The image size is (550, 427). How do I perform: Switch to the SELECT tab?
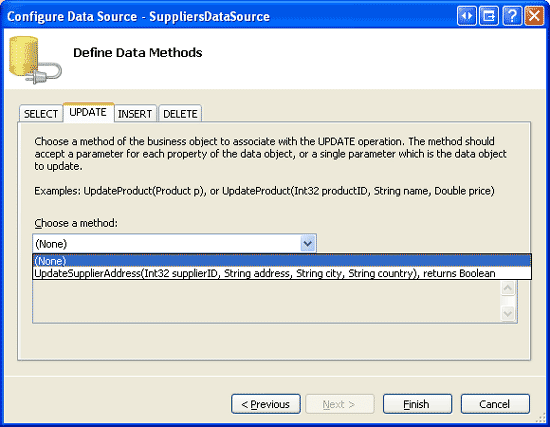pos(41,114)
